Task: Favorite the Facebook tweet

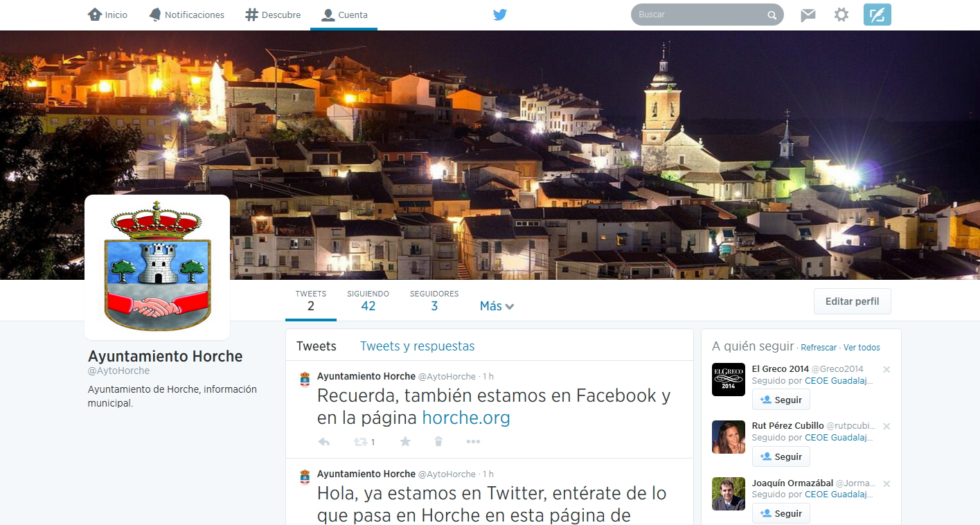Action: [405, 442]
